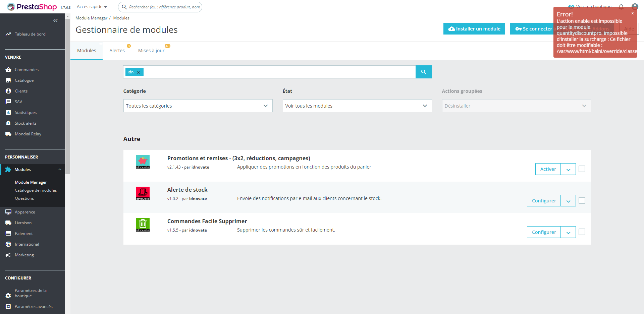Click the SAV chat icon
Image resolution: width=644 pixels, height=314 pixels.
[x=8, y=102]
